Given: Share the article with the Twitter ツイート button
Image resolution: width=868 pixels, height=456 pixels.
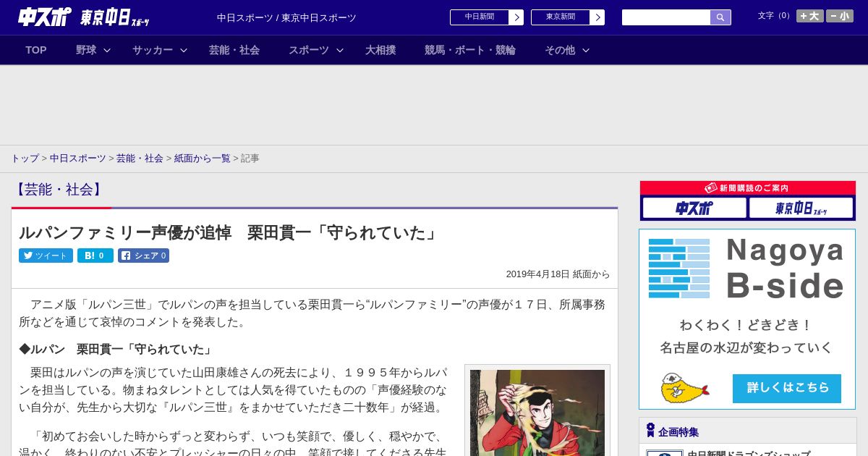Looking at the screenshot, I should tap(46, 256).
